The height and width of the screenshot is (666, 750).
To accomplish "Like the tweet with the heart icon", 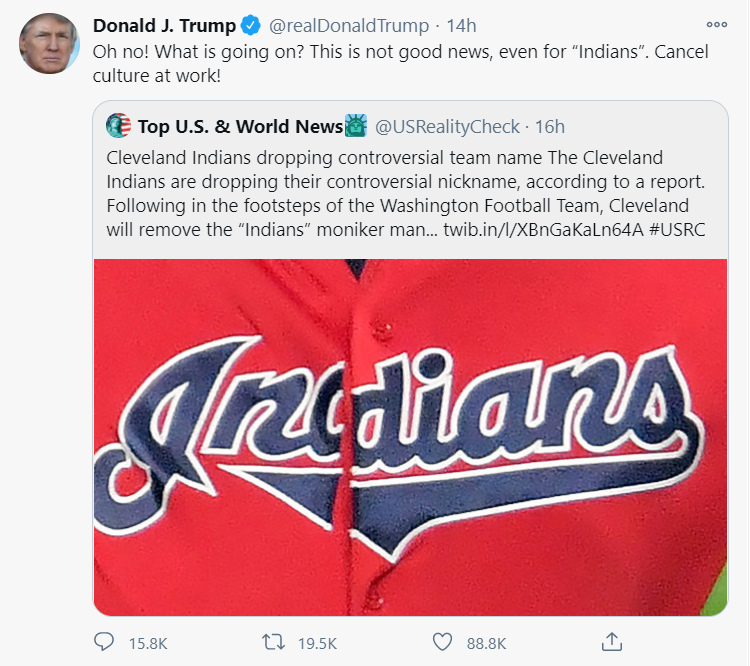I will coord(442,642).
